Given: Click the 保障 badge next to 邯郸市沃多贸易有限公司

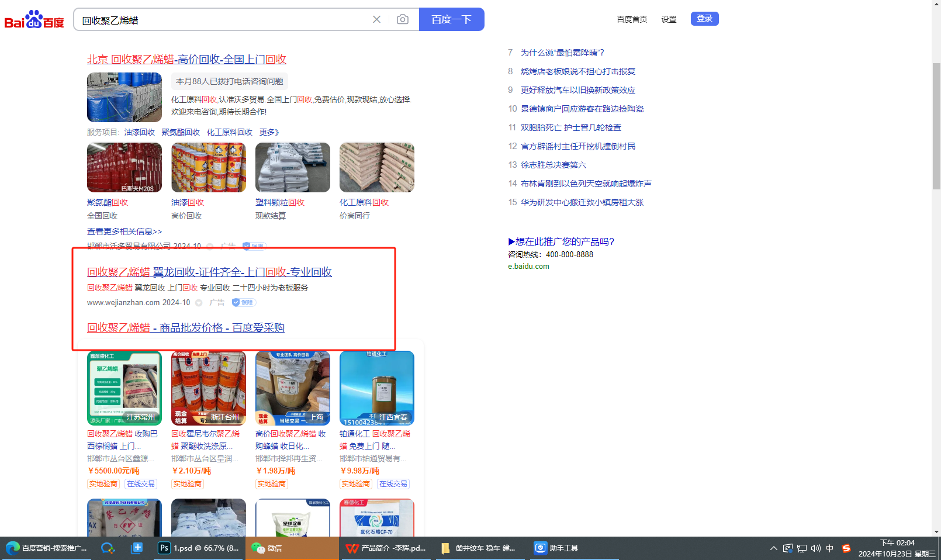Looking at the screenshot, I should (254, 246).
